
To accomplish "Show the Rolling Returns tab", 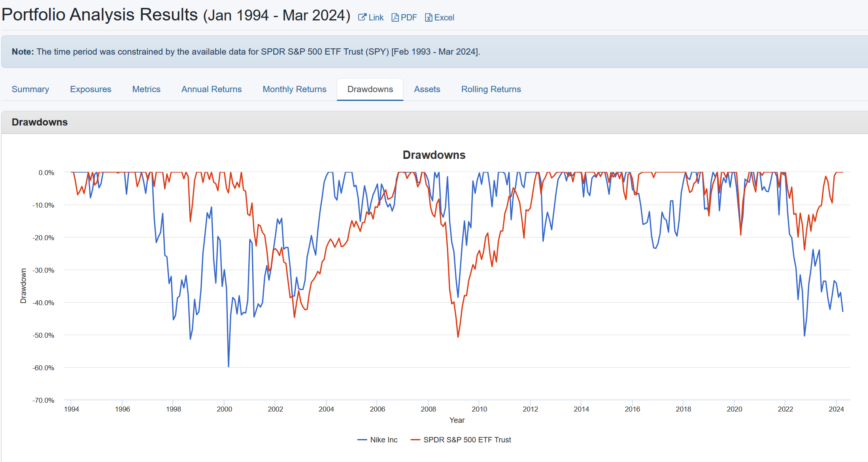I will [491, 89].
